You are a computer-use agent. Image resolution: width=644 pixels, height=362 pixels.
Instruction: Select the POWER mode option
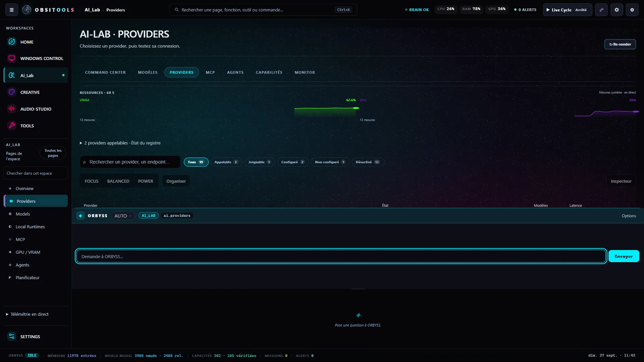coord(146,181)
